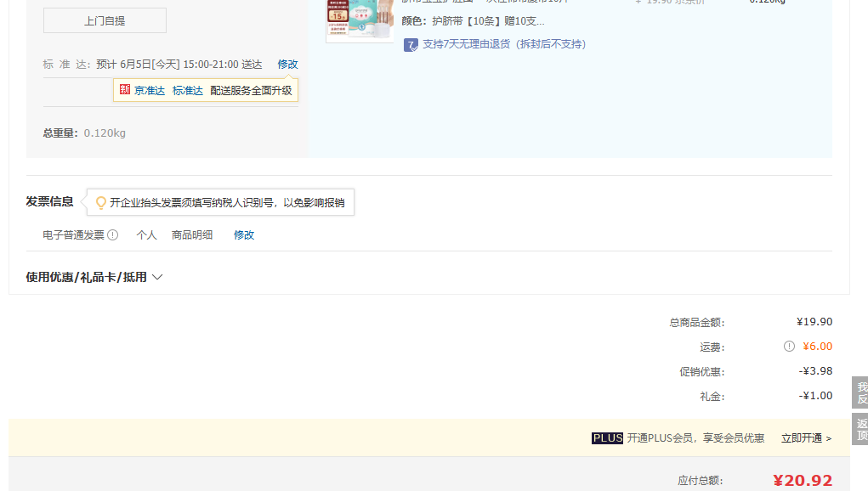The image size is (868, 491).
Task: Click the 商品明细 invoice content text
Action: coord(192,235)
